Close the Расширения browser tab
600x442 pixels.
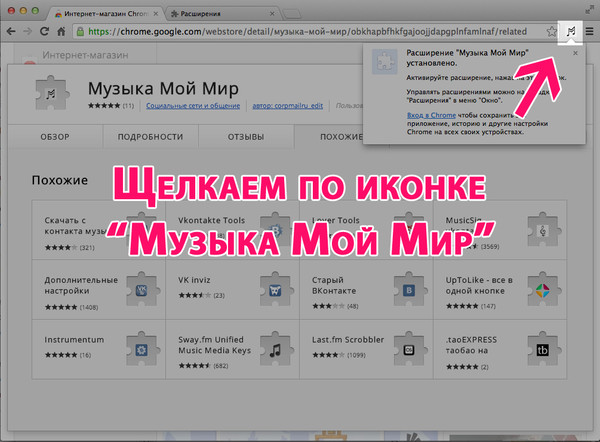click(272, 14)
